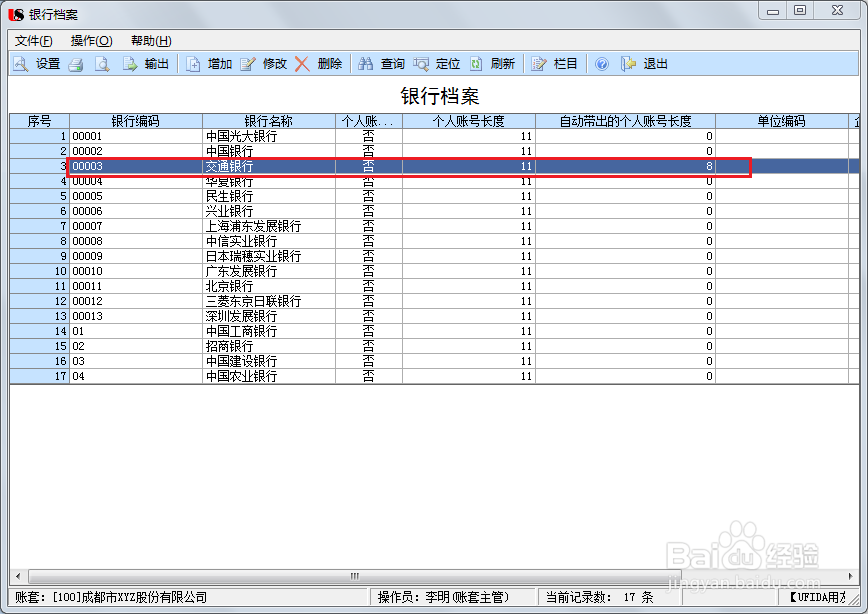Select the 深圳发展银行 row

pyautogui.click(x=435, y=316)
